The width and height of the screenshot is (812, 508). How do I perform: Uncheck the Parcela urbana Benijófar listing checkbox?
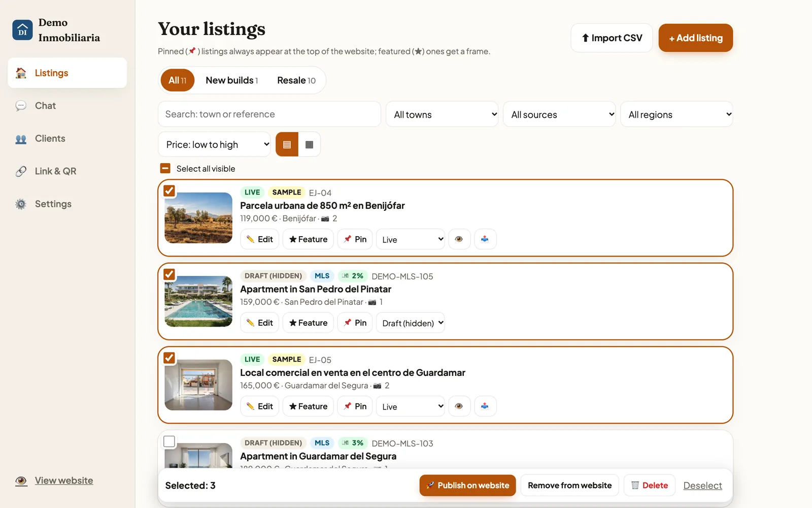point(169,191)
